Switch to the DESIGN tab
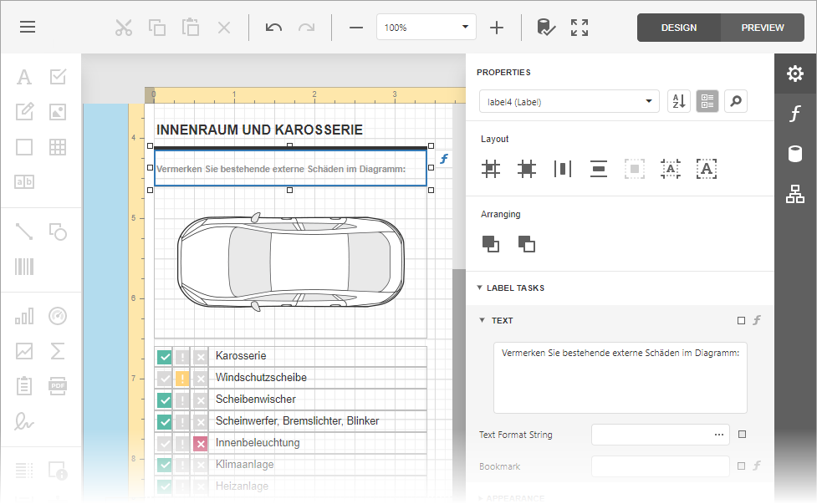 [678, 28]
